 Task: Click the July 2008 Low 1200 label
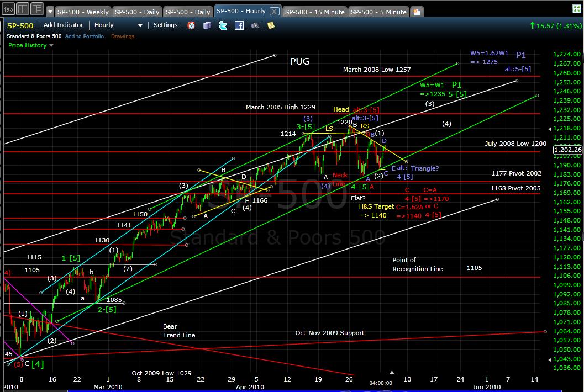[x=515, y=144]
